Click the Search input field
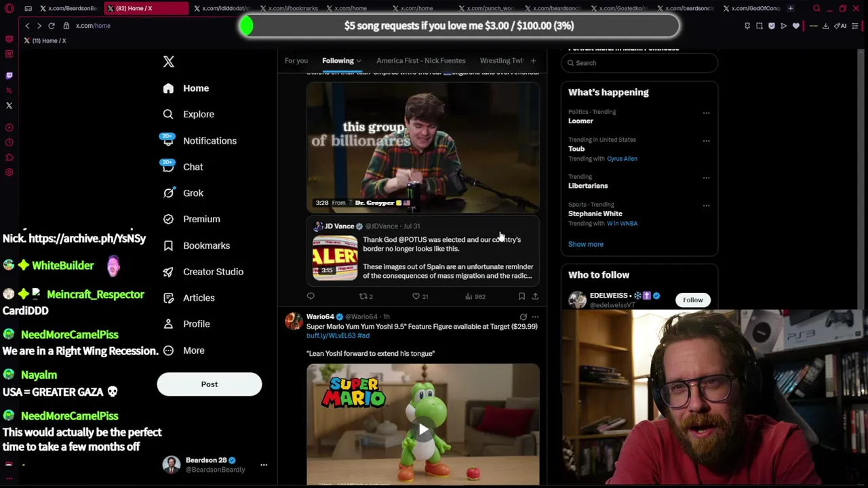This screenshot has width=868, height=488. (x=639, y=63)
